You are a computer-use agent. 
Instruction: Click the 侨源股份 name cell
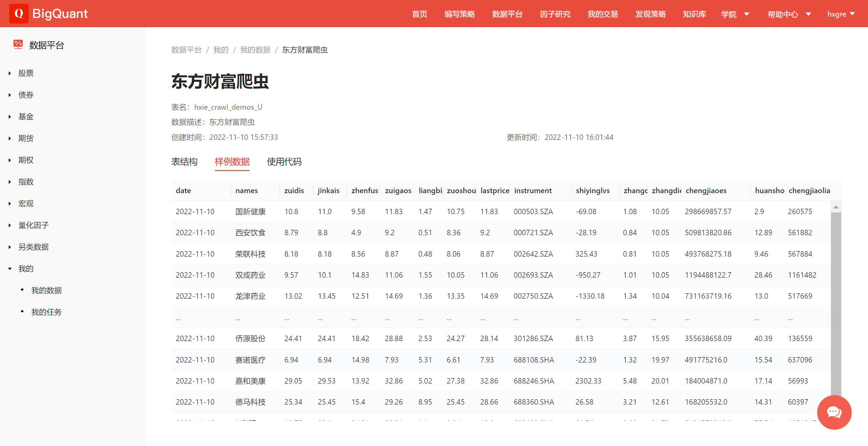250,339
